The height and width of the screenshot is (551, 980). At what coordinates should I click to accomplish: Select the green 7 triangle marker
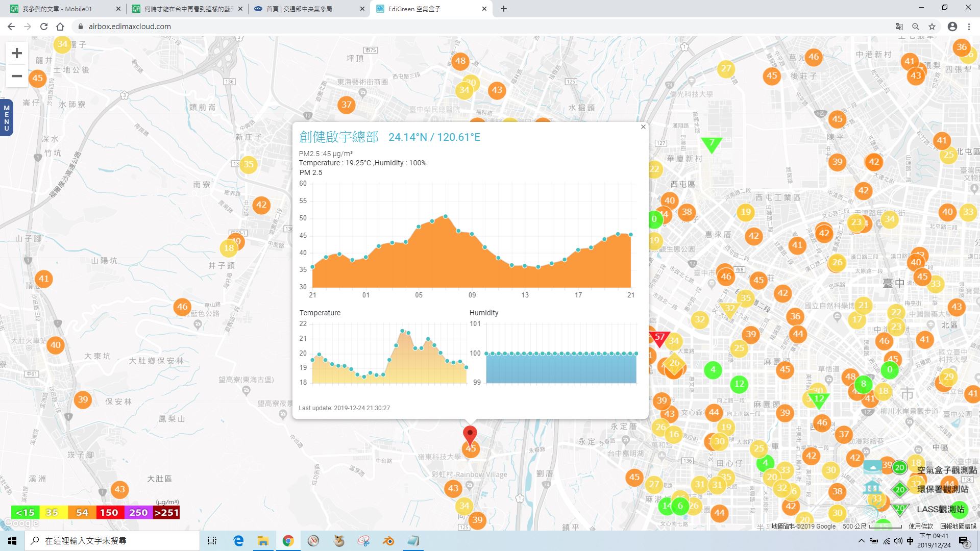[712, 144]
